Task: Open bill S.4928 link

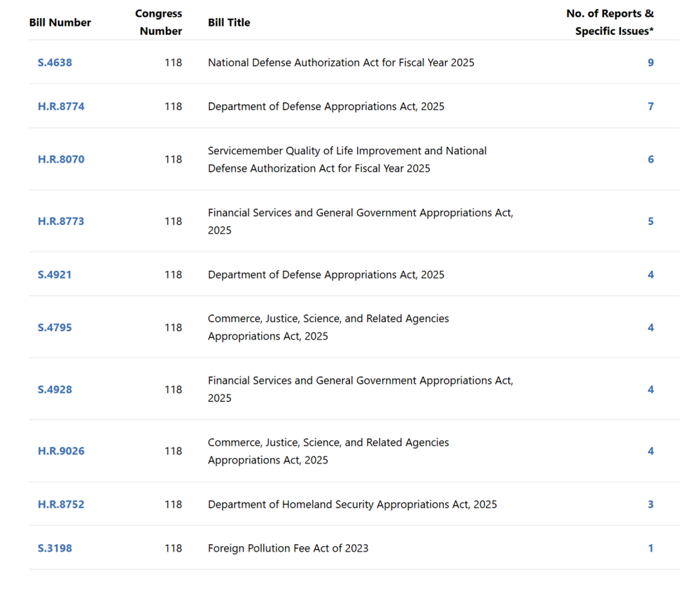Action: point(55,389)
